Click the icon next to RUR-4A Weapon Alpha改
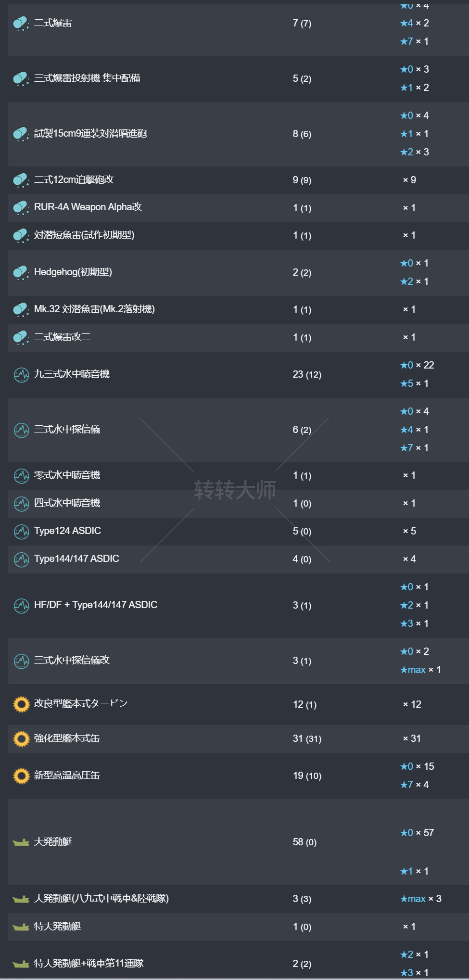The width and height of the screenshot is (469, 980). [x=21, y=207]
